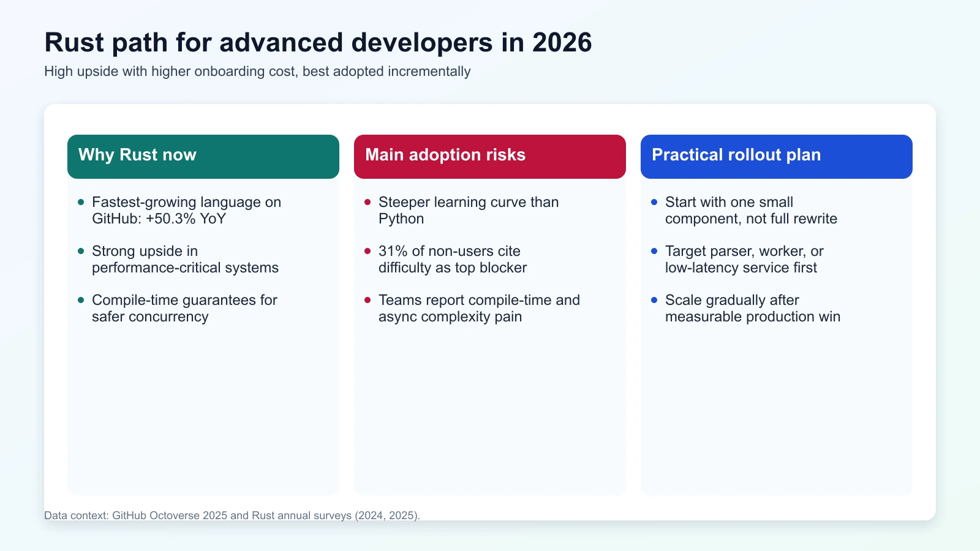Click the compile-time guarantees bullet
Viewport: 980px width, 551px height.
click(x=184, y=308)
